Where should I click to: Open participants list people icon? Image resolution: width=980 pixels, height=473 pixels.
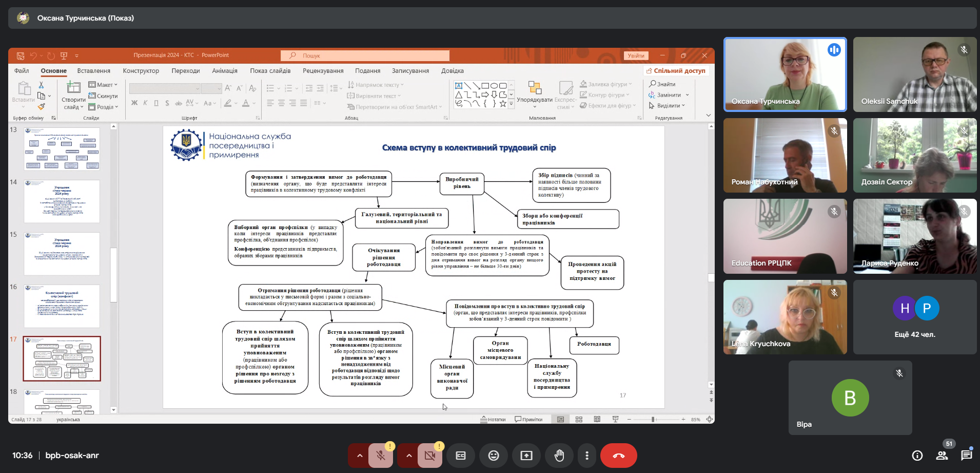pyautogui.click(x=942, y=456)
